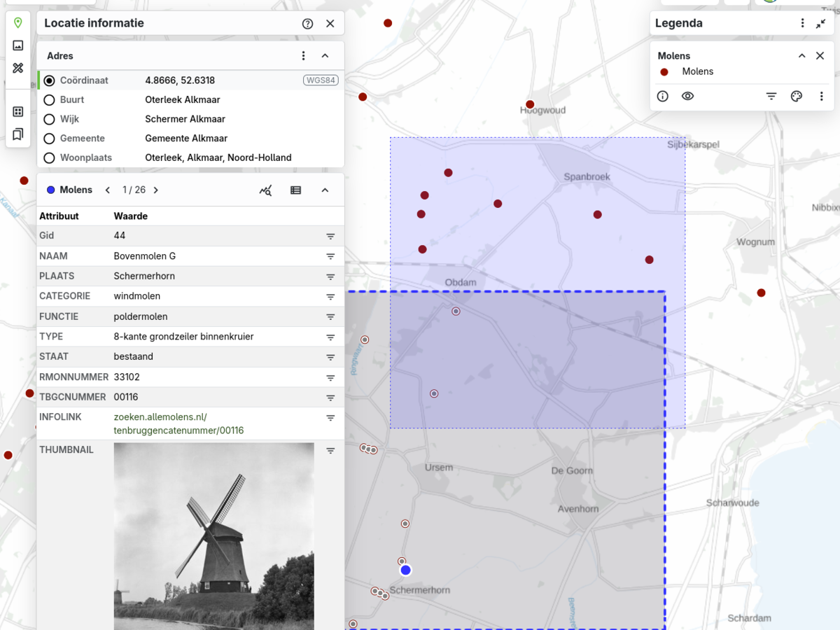Select the Coördinaat radio button
Screen dimensions: 840x630
tap(49, 80)
